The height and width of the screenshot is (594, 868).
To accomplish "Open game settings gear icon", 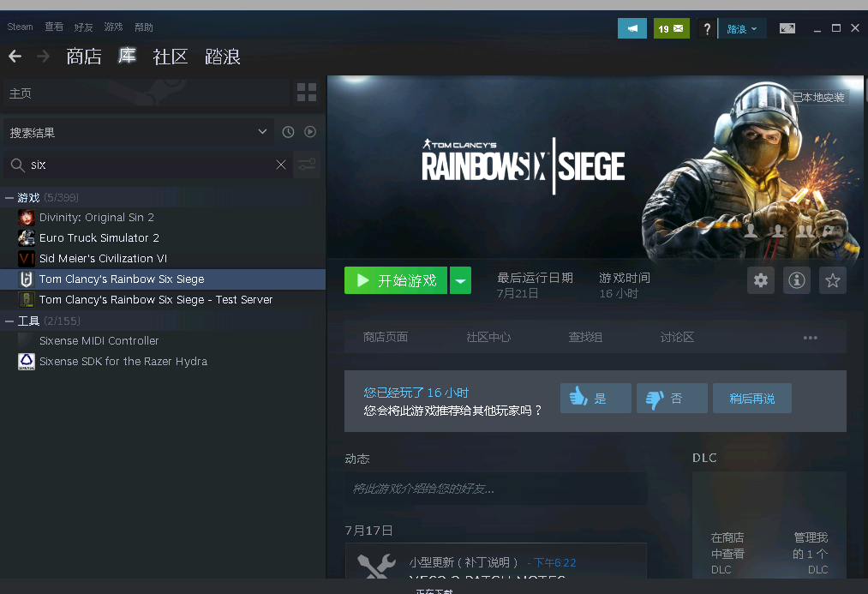I will 761,280.
